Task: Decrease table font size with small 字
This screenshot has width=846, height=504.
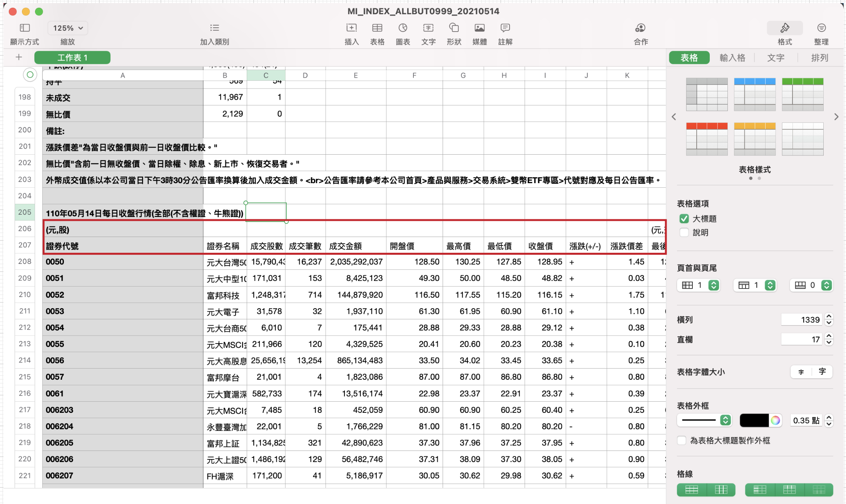Action: [x=801, y=372]
